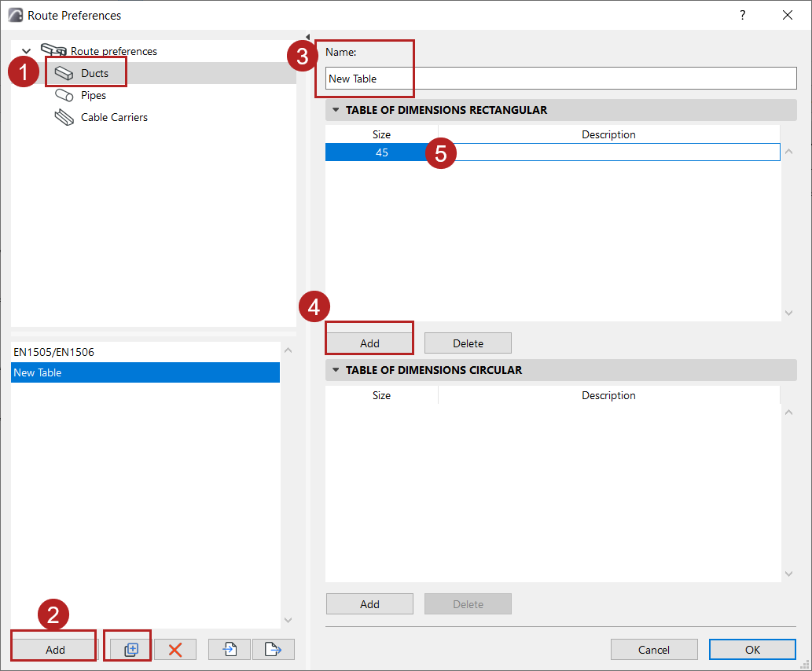Screen dimensions: 812x671
Task: Click the rectangular table Description column header
Action: coord(609,134)
